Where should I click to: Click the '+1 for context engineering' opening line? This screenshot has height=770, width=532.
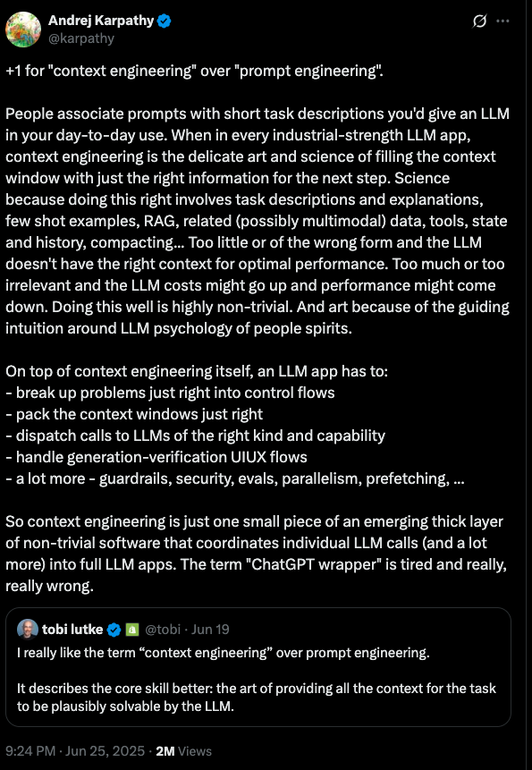194,71
